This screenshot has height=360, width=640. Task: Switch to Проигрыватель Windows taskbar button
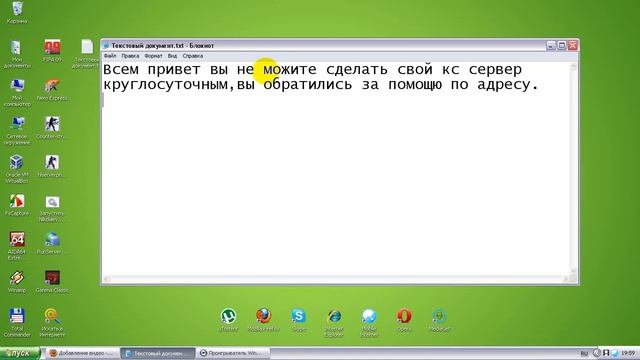point(233,353)
